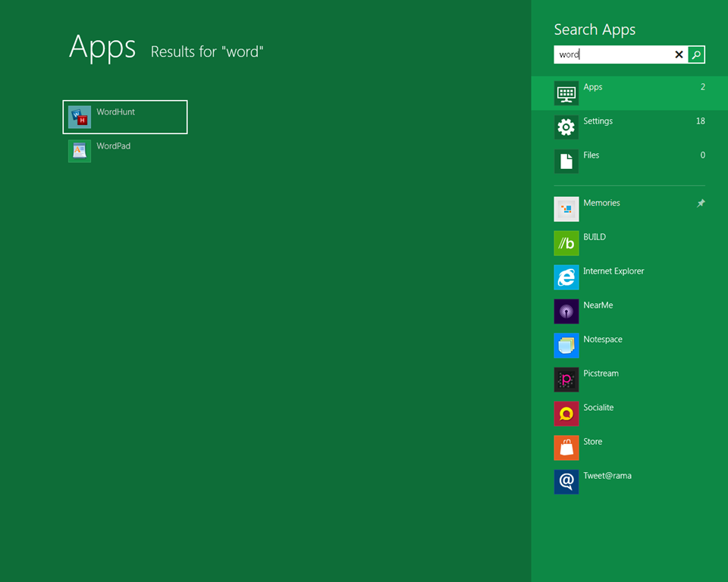Switch search scope to Apps
The width and height of the screenshot is (728, 582).
[629, 93]
